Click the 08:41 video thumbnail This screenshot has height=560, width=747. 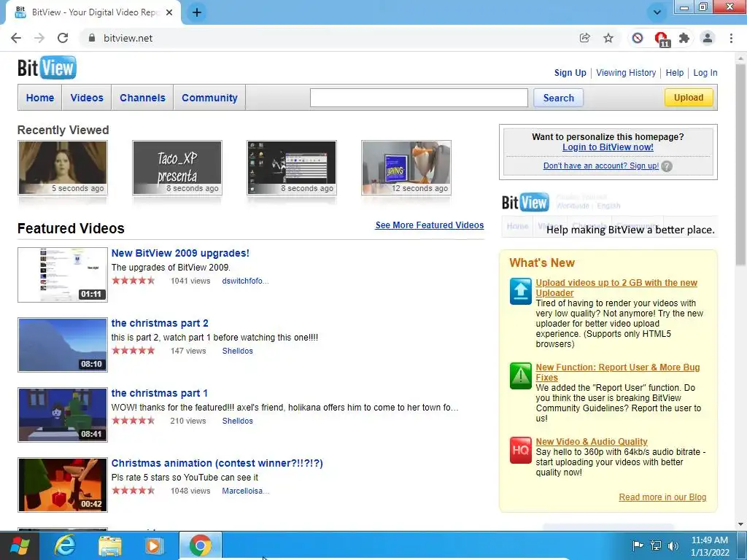click(x=63, y=415)
